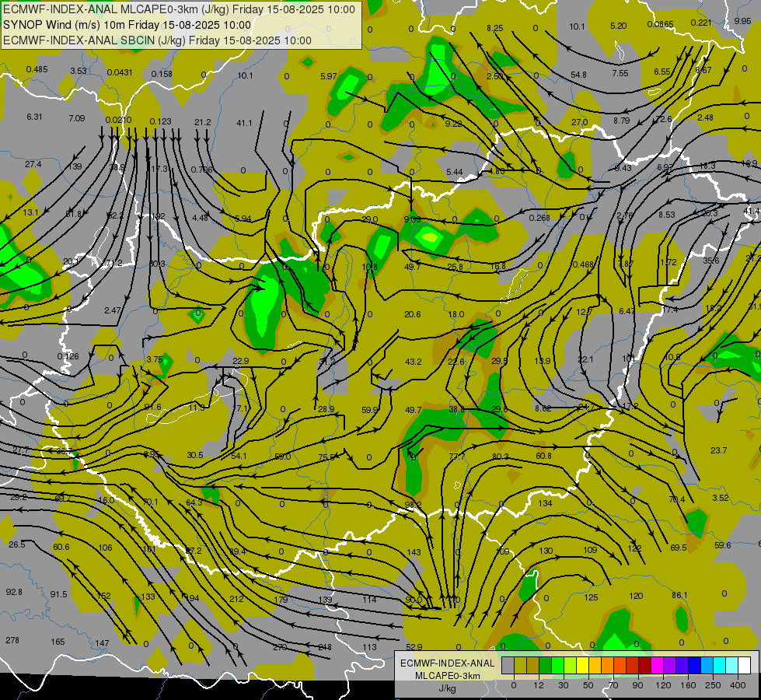The width and height of the screenshot is (761, 700).
Task: Click the map value 212
Action: [236, 598]
